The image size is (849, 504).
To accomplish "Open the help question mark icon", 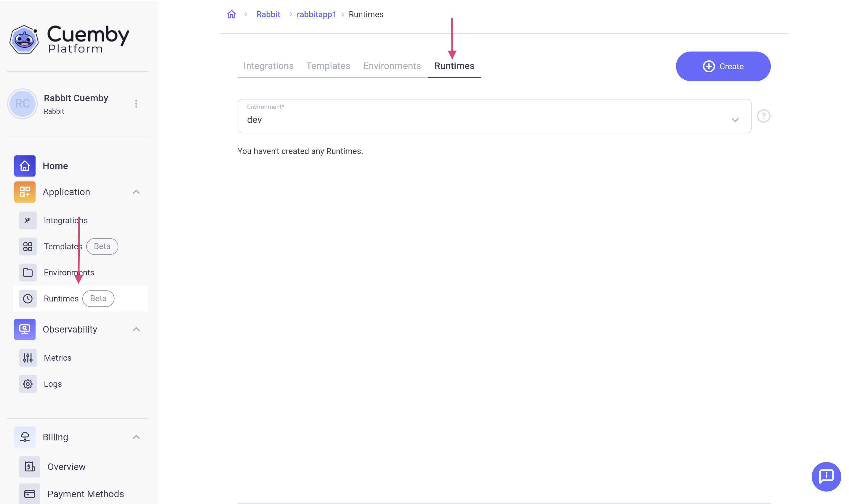I will tap(763, 116).
